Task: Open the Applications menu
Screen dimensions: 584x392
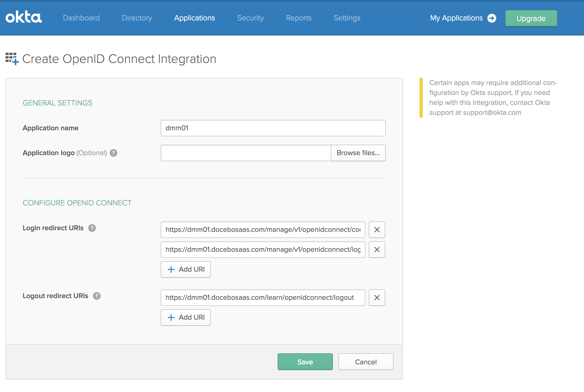Action: click(x=195, y=18)
